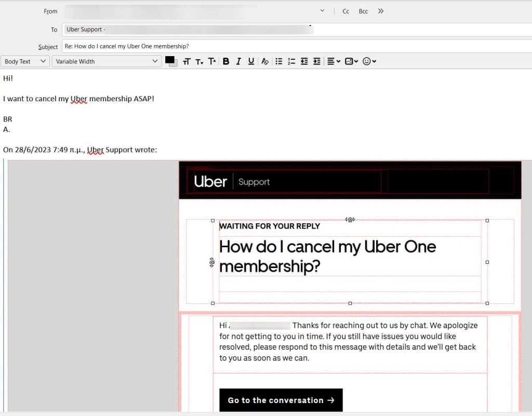Toggle underline formatting
Viewport: 532px width, 416px height.
(x=251, y=61)
